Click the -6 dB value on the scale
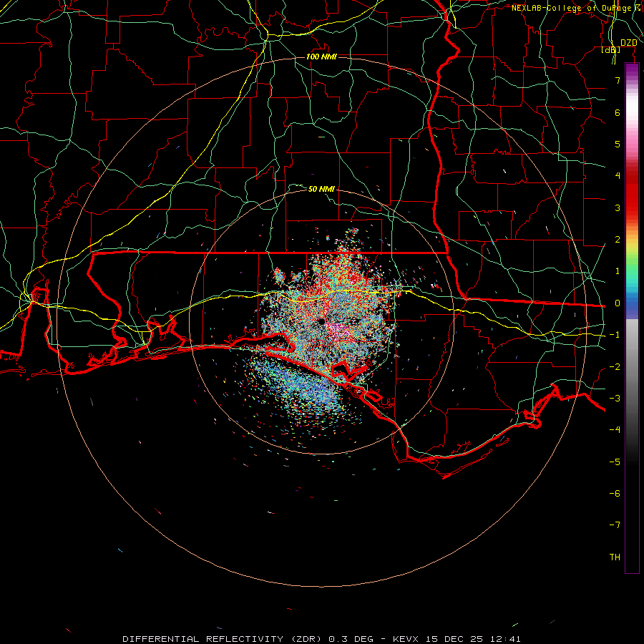The height and width of the screenshot is (644, 644). (x=615, y=494)
